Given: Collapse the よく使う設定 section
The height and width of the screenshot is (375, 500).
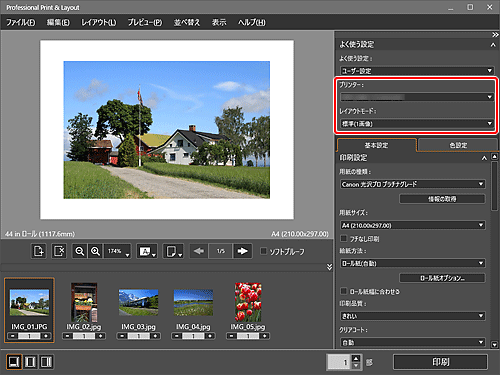Looking at the screenshot, I should click(x=493, y=45).
